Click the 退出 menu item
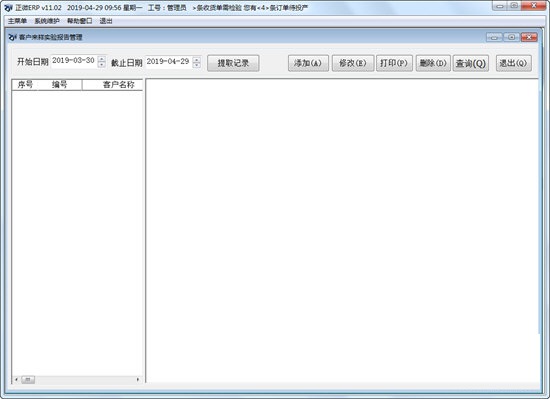The height and width of the screenshot is (399, 550). (x=106, y=21)
